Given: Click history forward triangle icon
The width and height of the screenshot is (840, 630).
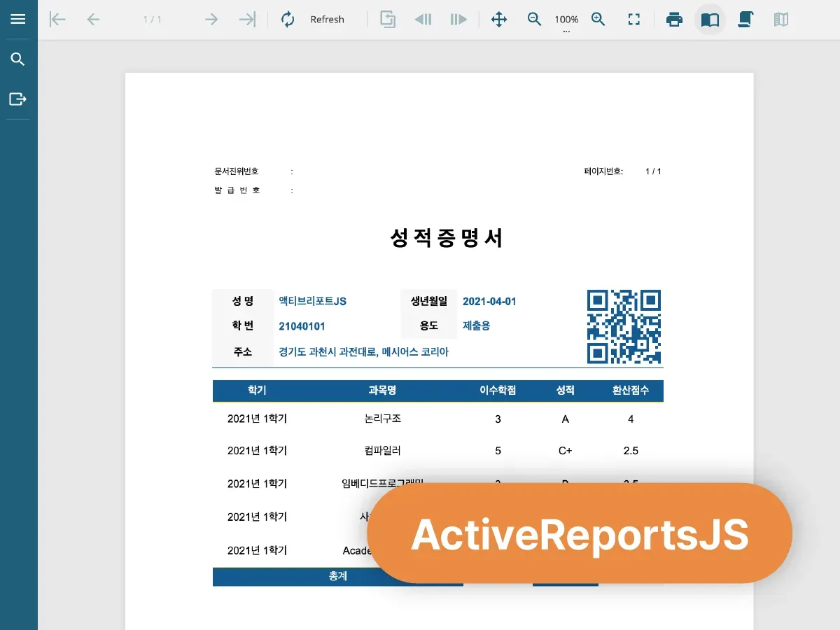Looking at the screenshot, I should point(458,20).
